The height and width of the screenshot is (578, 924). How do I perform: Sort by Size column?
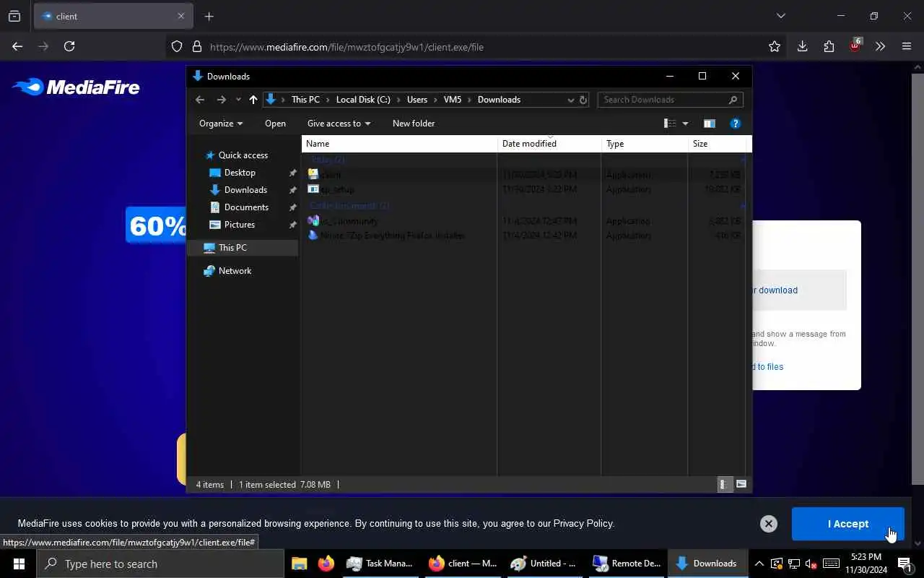point(717,144)
